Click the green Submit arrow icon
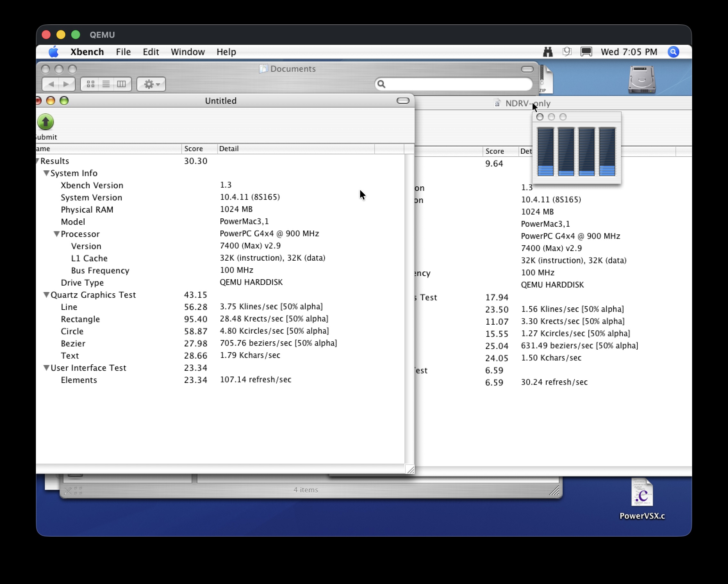This screenshot has width=728, height=584. pyautogui.click(x=45, y=122)
